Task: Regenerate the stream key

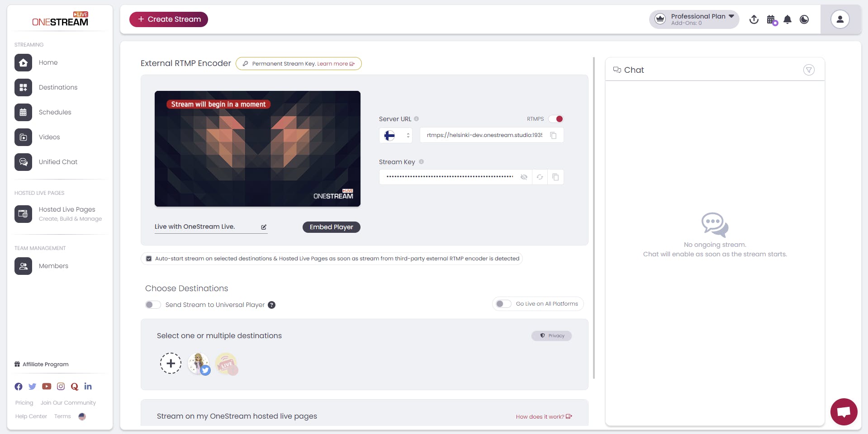Action: (540, 177)
